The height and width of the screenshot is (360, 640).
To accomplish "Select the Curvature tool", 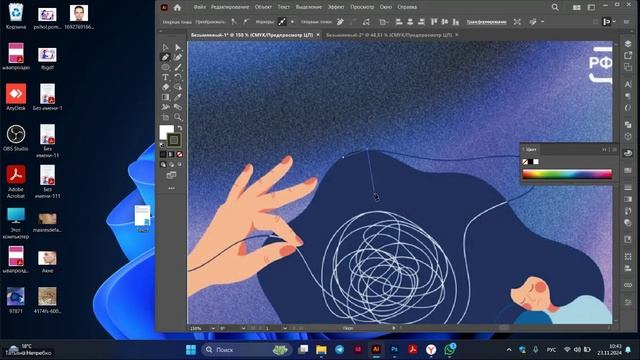I will point(178,58).
